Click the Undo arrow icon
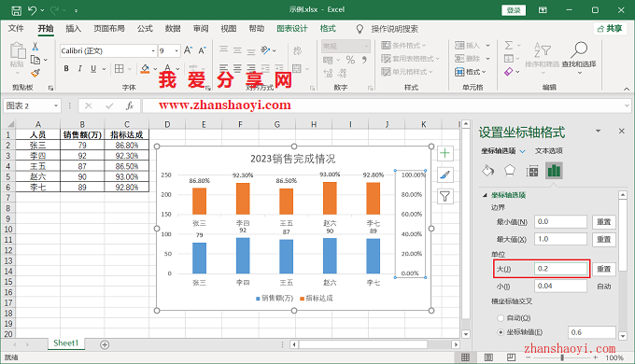This screenshot has width=635, height=364. (x=33, y=10)
